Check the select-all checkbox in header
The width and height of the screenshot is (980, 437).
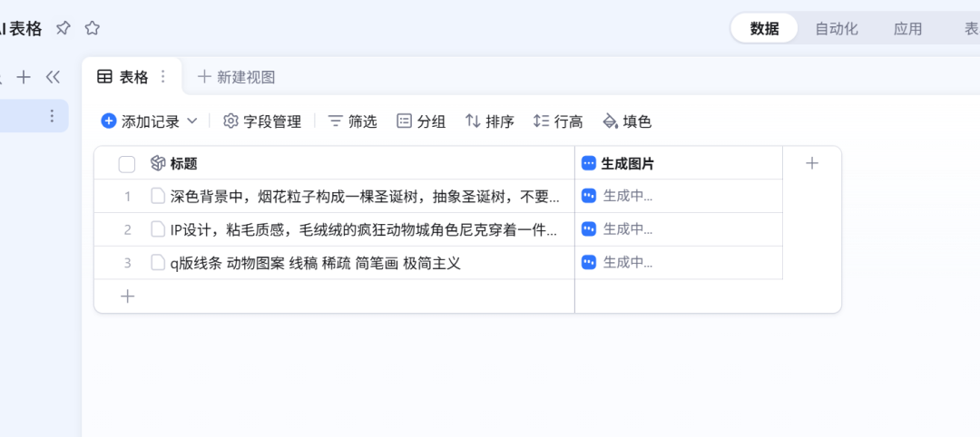pyautogui.click(x=127, y=164)
